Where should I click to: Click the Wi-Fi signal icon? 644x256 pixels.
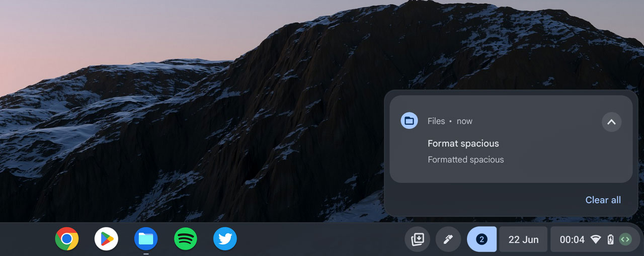[596, 240]
